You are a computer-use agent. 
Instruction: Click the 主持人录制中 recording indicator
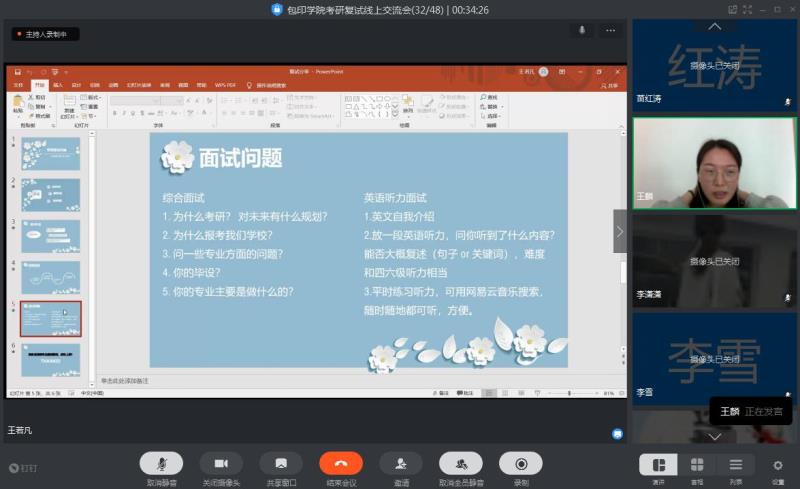click(46, 34)
